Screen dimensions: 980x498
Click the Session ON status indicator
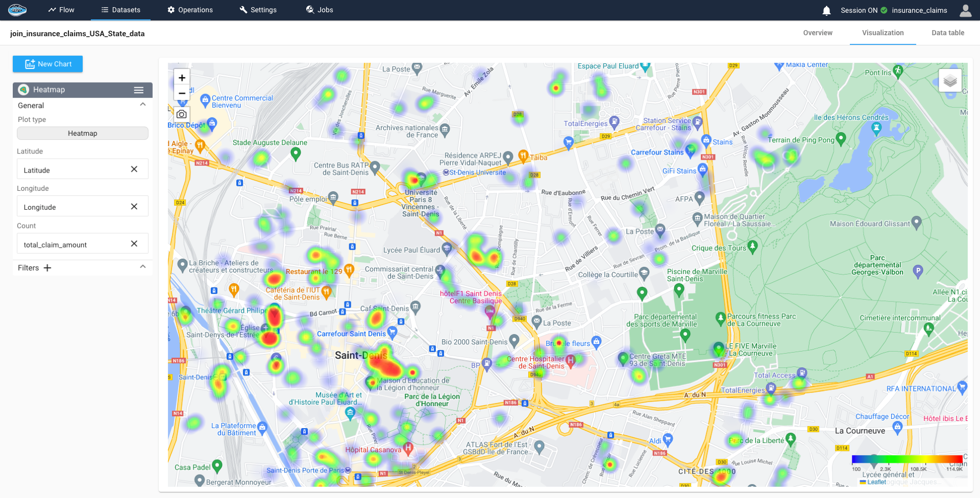pos(864,10)
